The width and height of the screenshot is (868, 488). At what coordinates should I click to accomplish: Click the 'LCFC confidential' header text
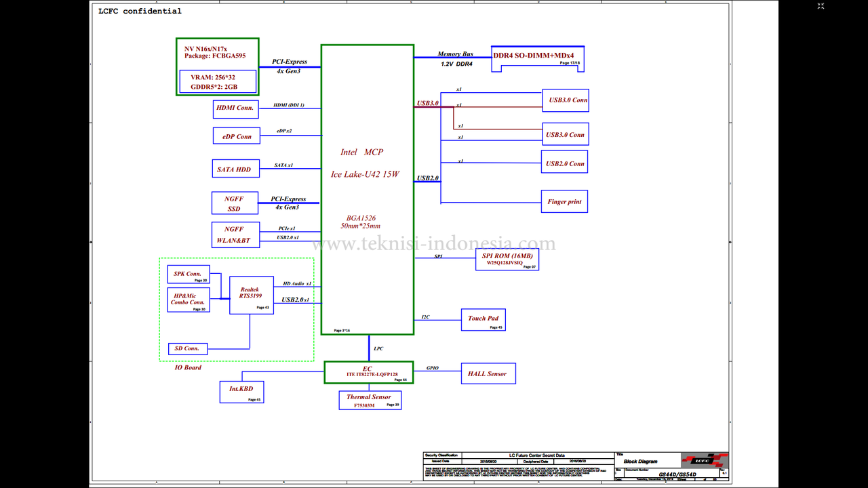coord(140,11)
